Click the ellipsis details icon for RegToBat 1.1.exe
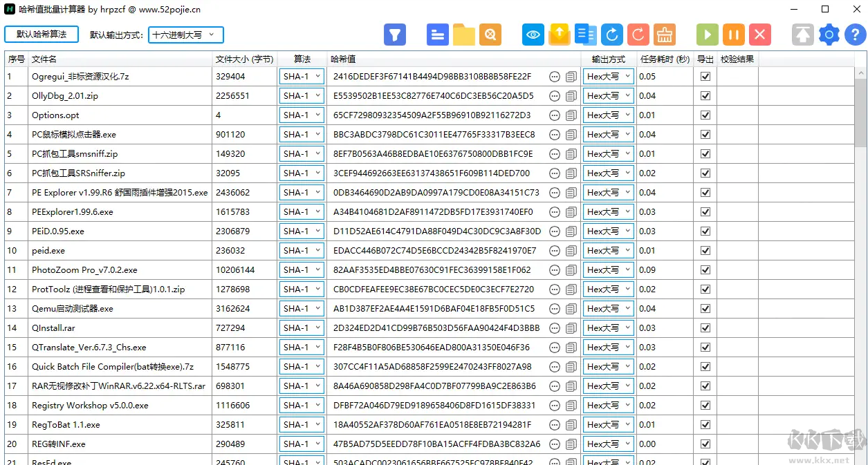The image size is (868, 465). tap(555, 425)
